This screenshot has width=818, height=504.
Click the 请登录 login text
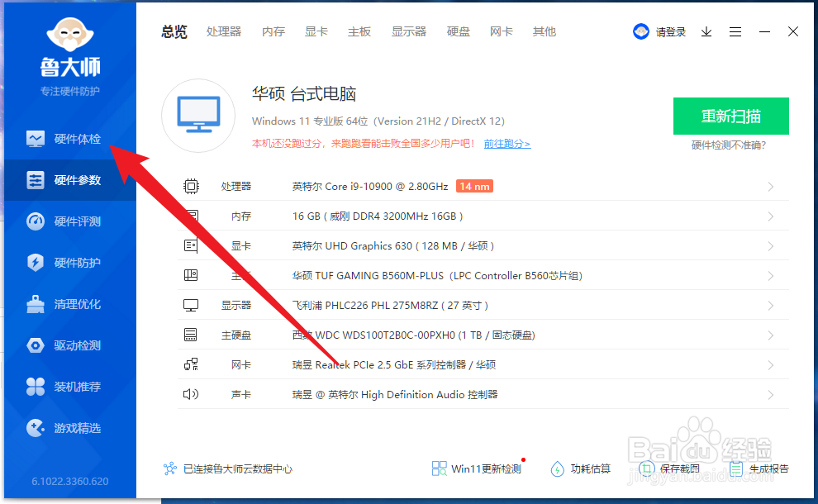(671, 32)
